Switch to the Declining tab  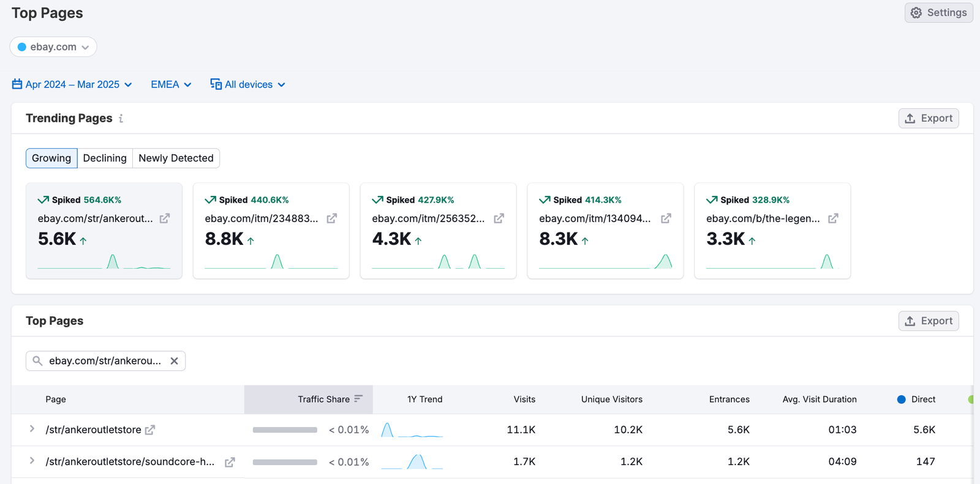[x=105, y=158]
